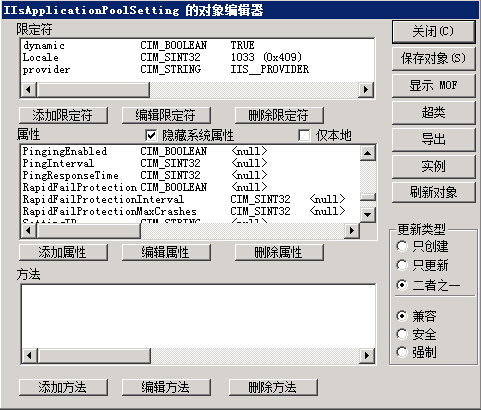This screenshot has width=481, height=410.
Task: Select the Locale qualifier row
Action: (197, 57)
